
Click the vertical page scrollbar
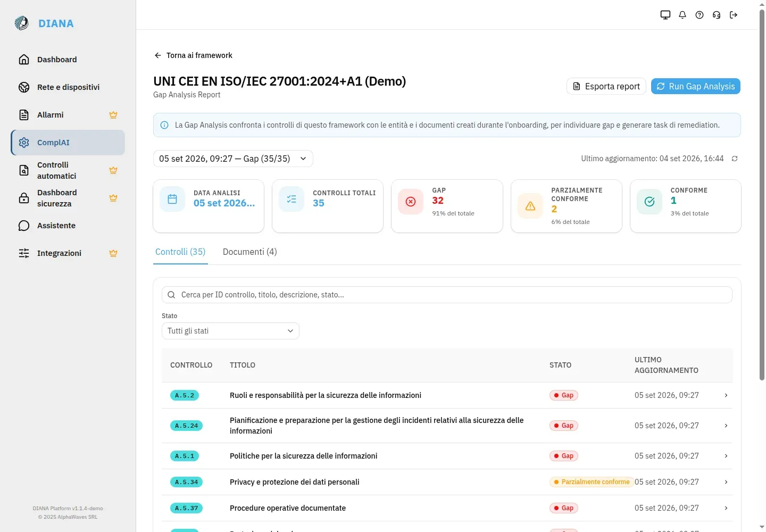[x=762, y=194]
